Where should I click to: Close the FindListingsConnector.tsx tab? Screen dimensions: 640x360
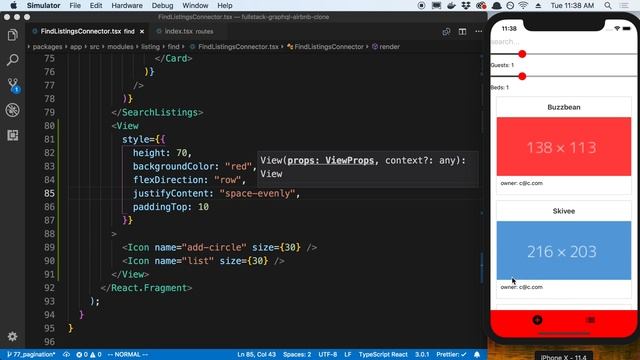click(142, 31)
